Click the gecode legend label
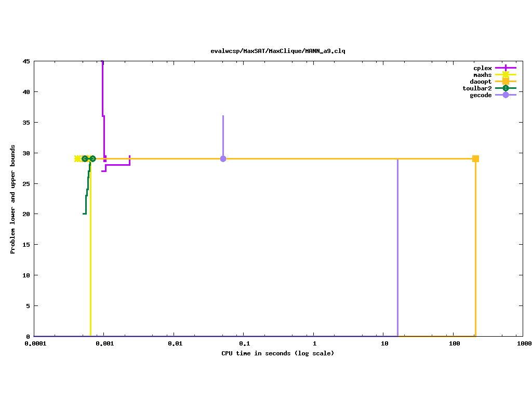The height and width of the screenshot is (399, 532). (x=481, y=95)
